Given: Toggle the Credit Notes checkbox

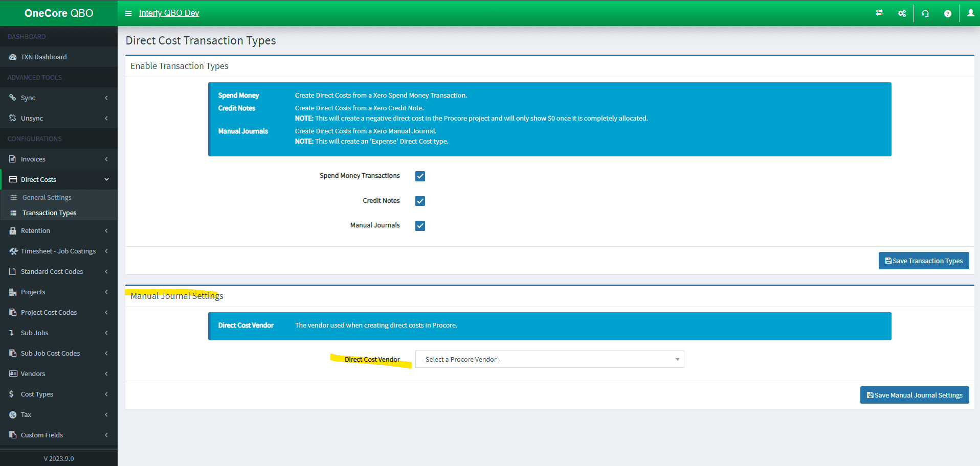Looking at the screenshot, I should (x=420, y=201).
